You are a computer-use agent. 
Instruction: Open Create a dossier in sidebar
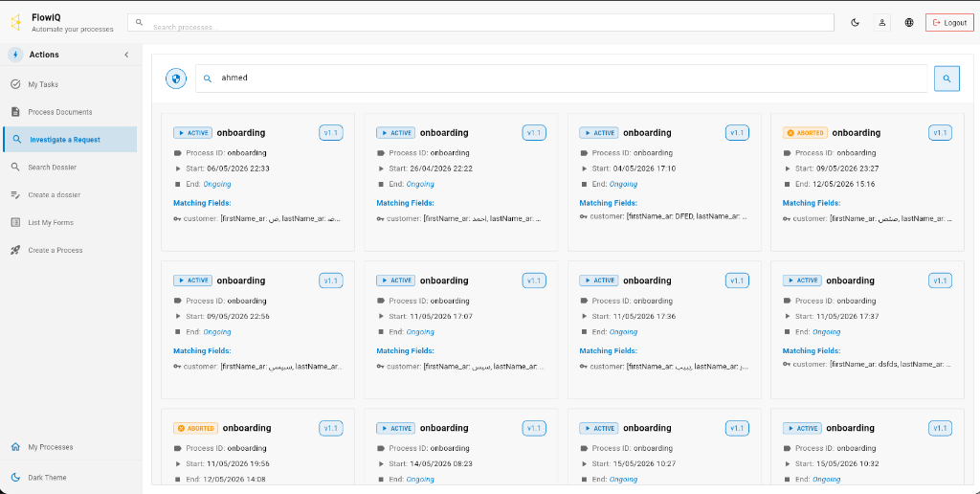click(x=70, y=194)
